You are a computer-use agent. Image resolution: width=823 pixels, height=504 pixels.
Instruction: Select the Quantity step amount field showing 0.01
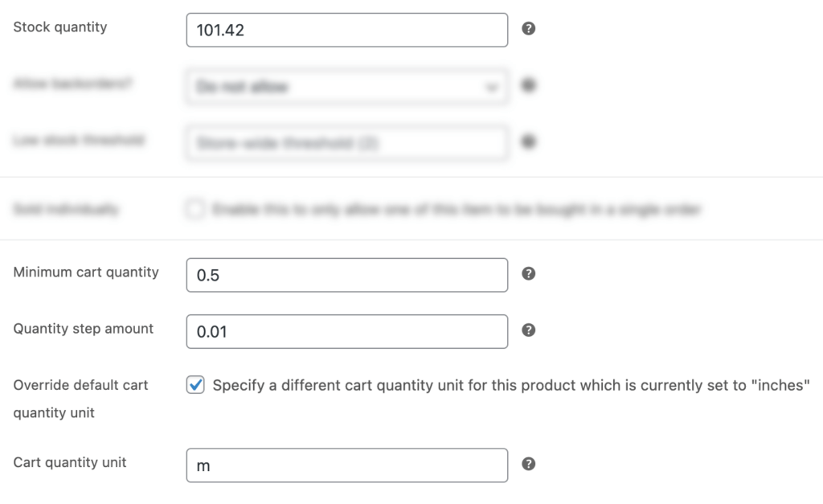(x=346, y=330)
